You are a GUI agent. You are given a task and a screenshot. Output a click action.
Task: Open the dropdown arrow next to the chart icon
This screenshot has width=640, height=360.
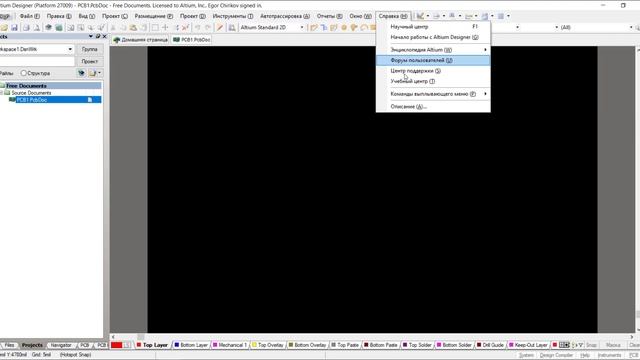point(428,16)
